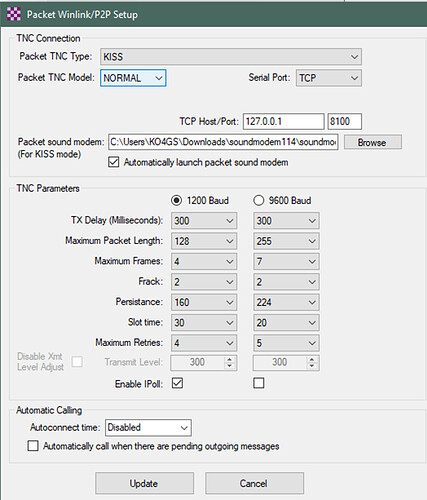Click the Persistance label
This screenshot has width=427, height=500.
tap(139, 302)
